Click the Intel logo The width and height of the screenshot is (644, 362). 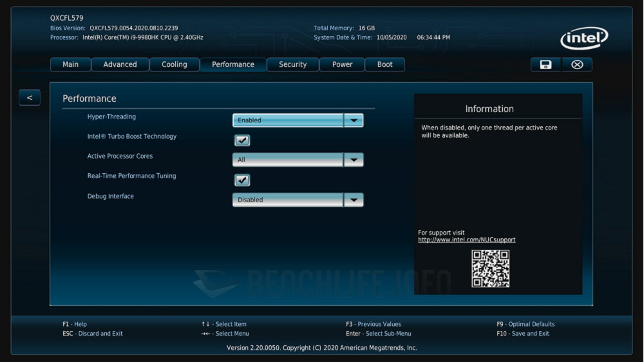pyautogui.click(x=584, y=38)
